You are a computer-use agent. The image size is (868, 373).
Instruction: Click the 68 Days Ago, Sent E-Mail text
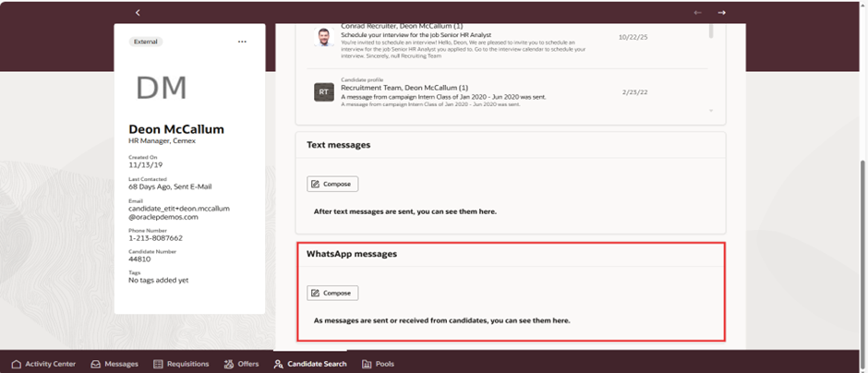click(x=170, y=186)
